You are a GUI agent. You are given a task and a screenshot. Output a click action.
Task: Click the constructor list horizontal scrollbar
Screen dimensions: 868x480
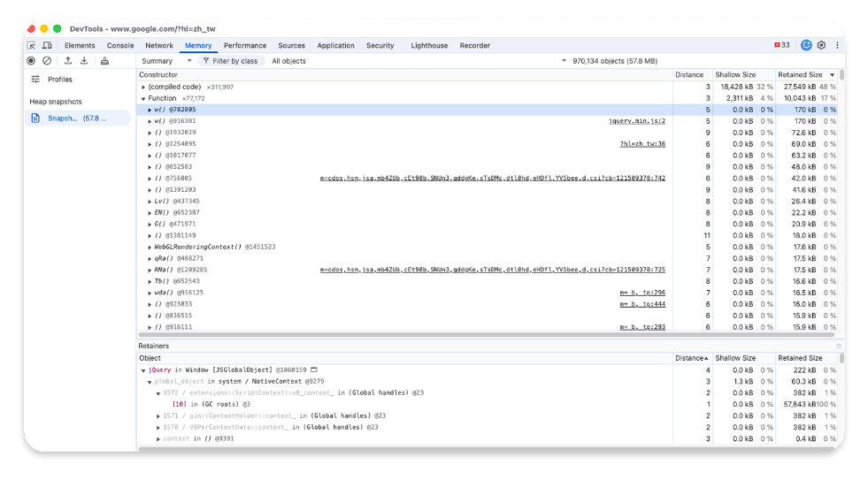[486, 334]
